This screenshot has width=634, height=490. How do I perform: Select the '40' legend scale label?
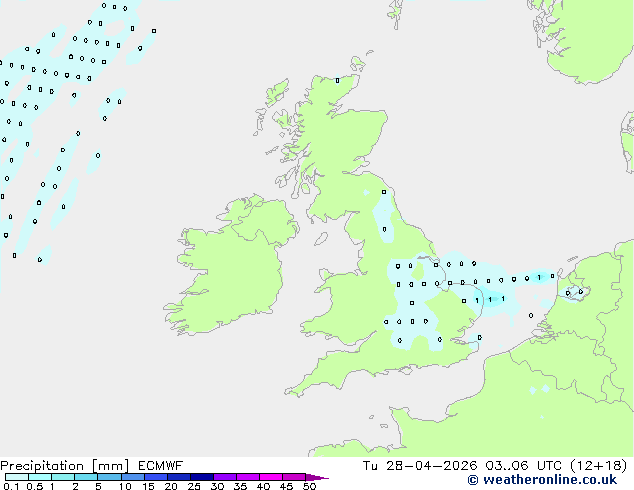(x=263, y=486)
